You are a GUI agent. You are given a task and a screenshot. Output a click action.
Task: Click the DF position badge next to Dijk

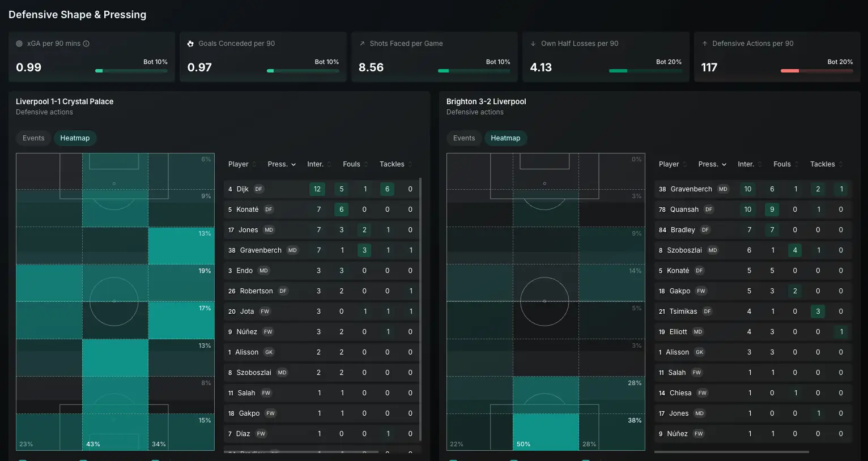259,189
